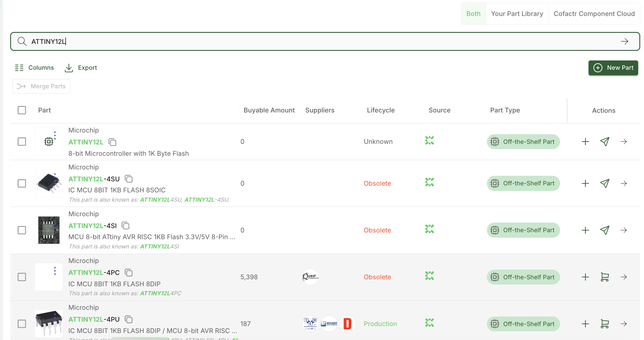
Task: Add ATTINY12L-4PU using the plus icon
Action: 585,324
